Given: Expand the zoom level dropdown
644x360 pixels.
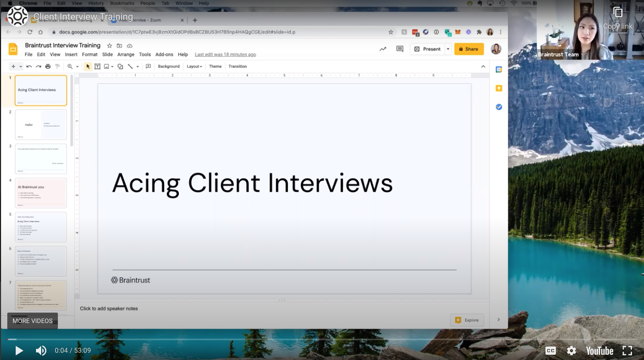Looking at the screenshot, I should click(x=77, y=67).
